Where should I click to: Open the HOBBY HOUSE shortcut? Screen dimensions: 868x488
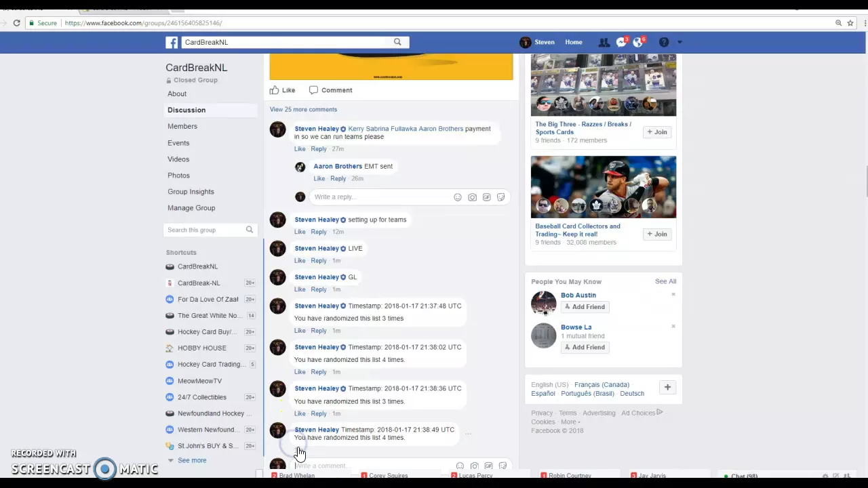pyautogui.click(x=202, y=348)
